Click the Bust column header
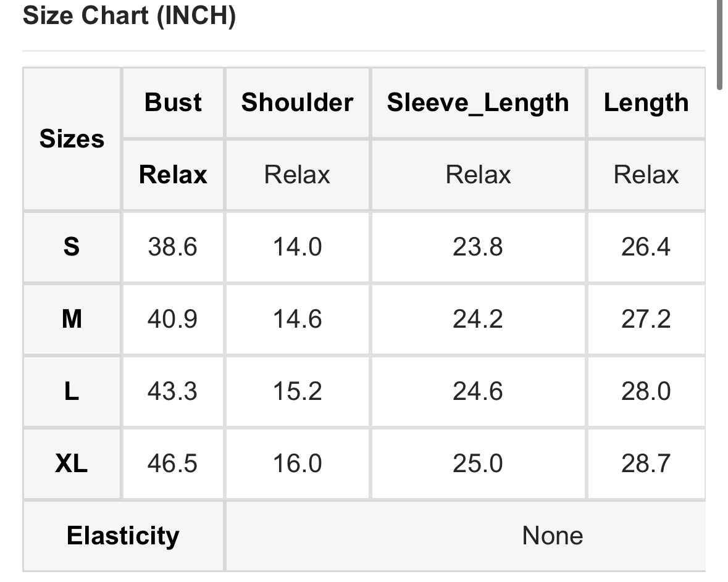Screen dimensions: 728x582 pyautogui.click(x=173, y=102)
